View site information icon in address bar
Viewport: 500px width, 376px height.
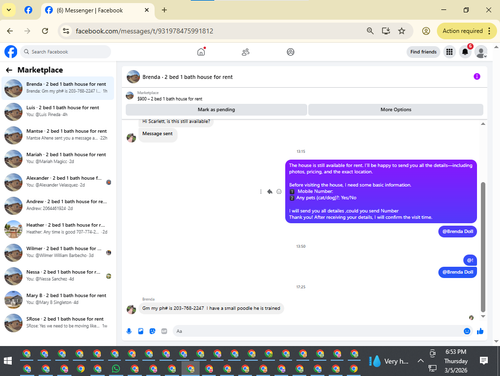pos(66,31)
